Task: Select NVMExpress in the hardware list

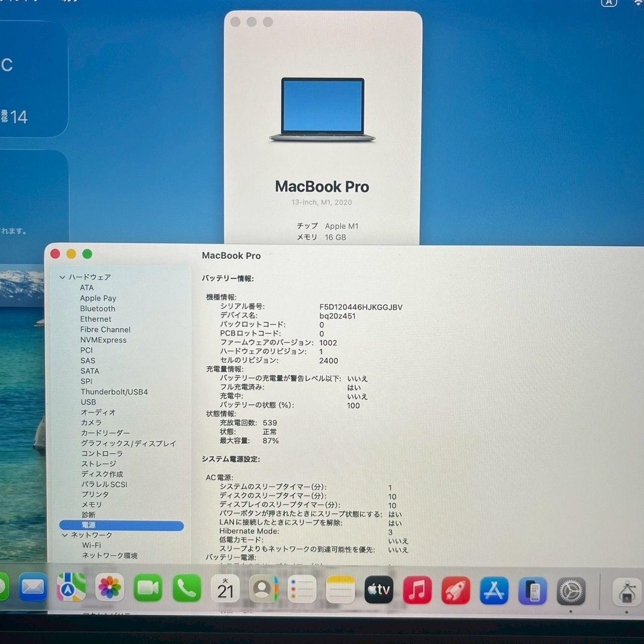Action: [x=104, y=340]
